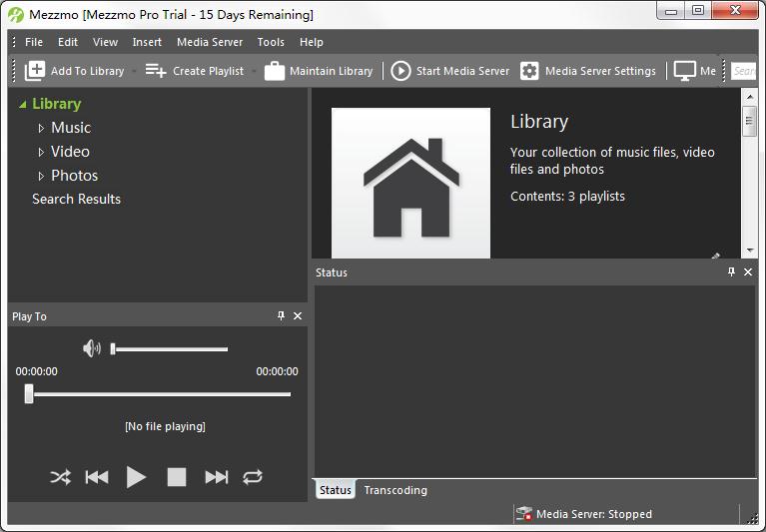Click the Create Playlist toolbar icon
This screenshot has width=766, height=532.
[156, 71]
